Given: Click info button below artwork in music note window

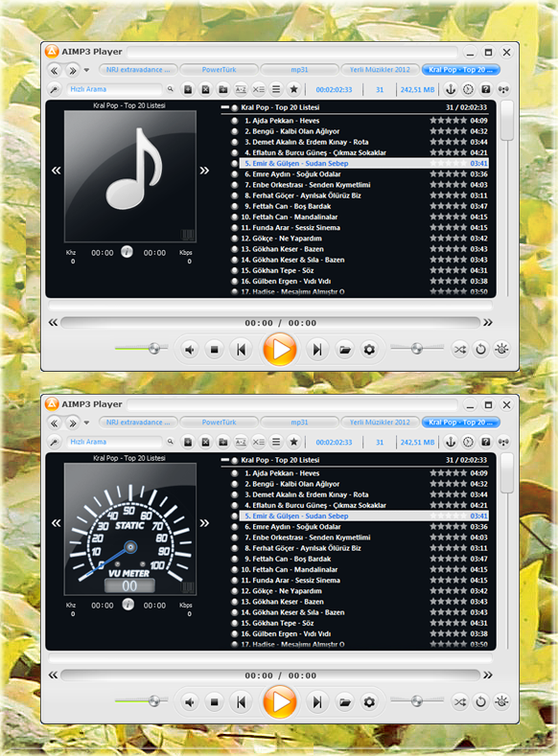Looking at the screenshot, I should (x=127, y=252).
